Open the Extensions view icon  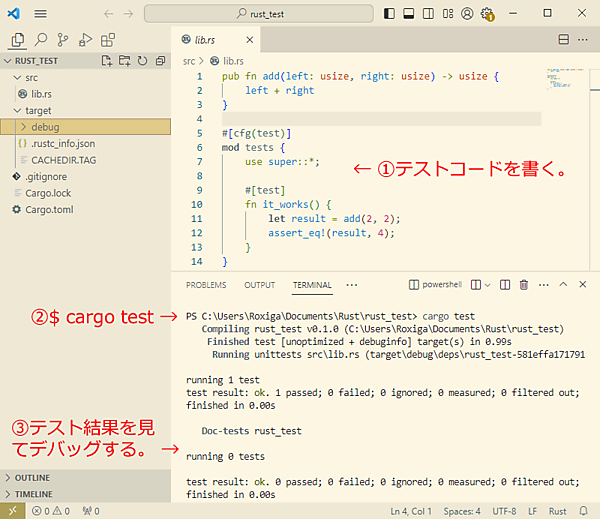click(108, 40)
